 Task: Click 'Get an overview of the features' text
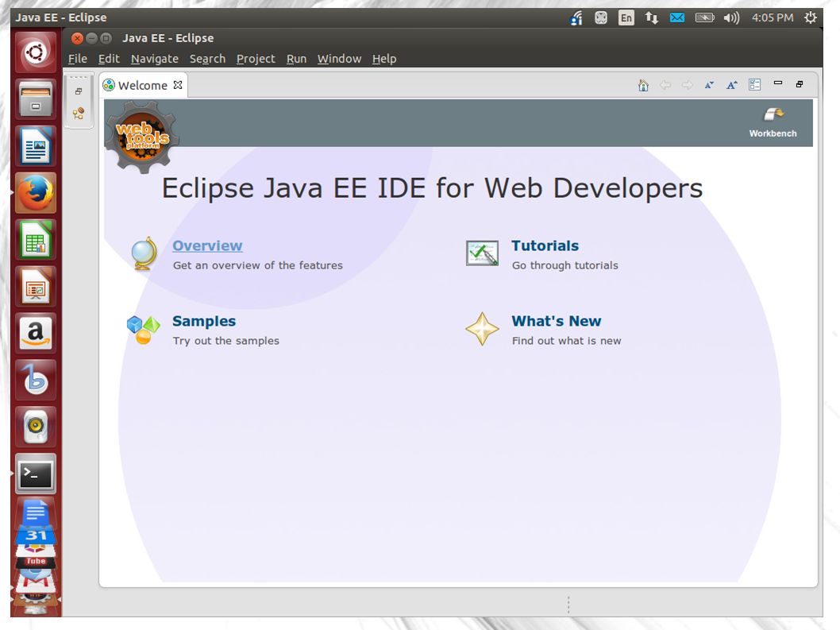[x=258, y=265]
